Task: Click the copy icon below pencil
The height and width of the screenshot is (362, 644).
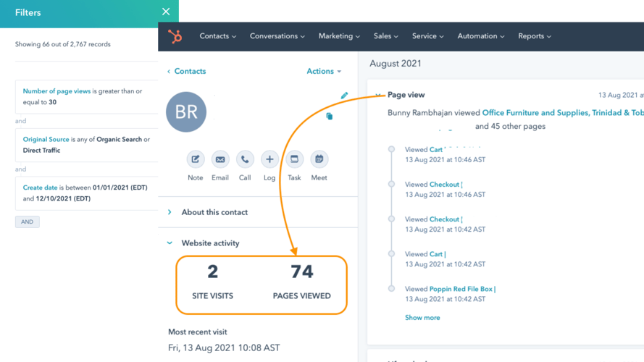Action: 330,116
